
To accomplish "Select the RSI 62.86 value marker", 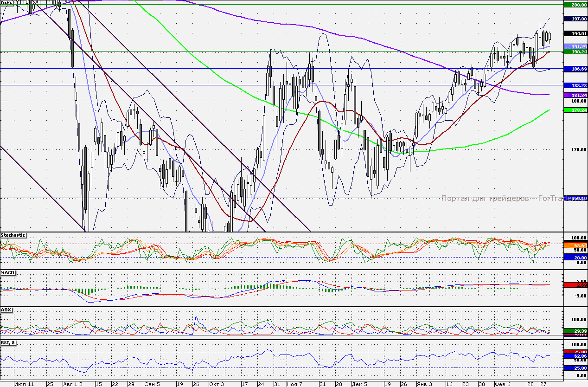I will click(x=575, y=356).
